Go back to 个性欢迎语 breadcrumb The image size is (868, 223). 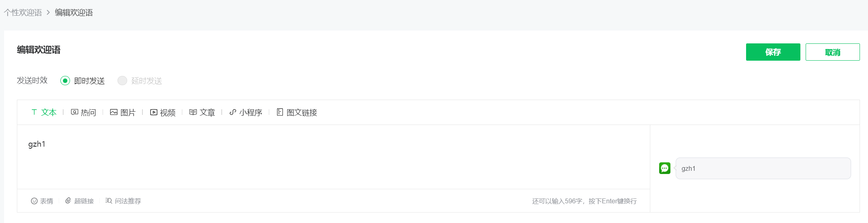(23, 12)
